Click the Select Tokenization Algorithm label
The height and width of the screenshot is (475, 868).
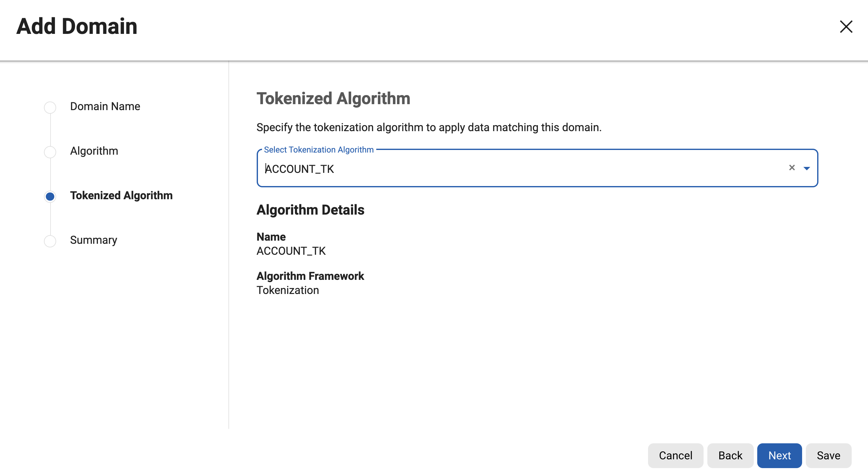coord(319,150)
